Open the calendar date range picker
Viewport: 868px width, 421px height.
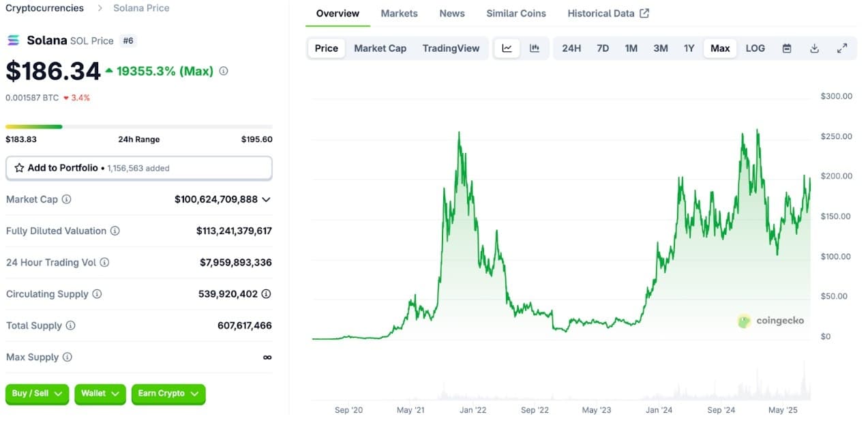pos(787,48)
